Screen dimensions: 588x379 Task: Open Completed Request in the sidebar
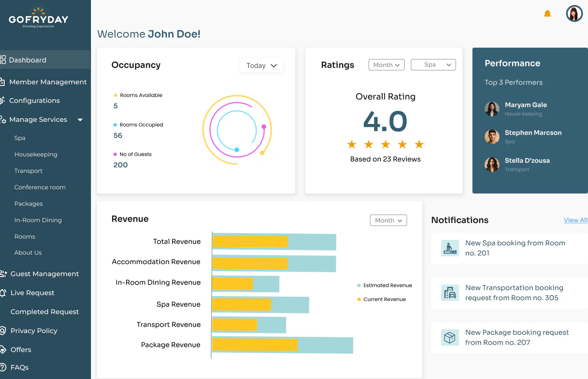[x=45, y=312]
